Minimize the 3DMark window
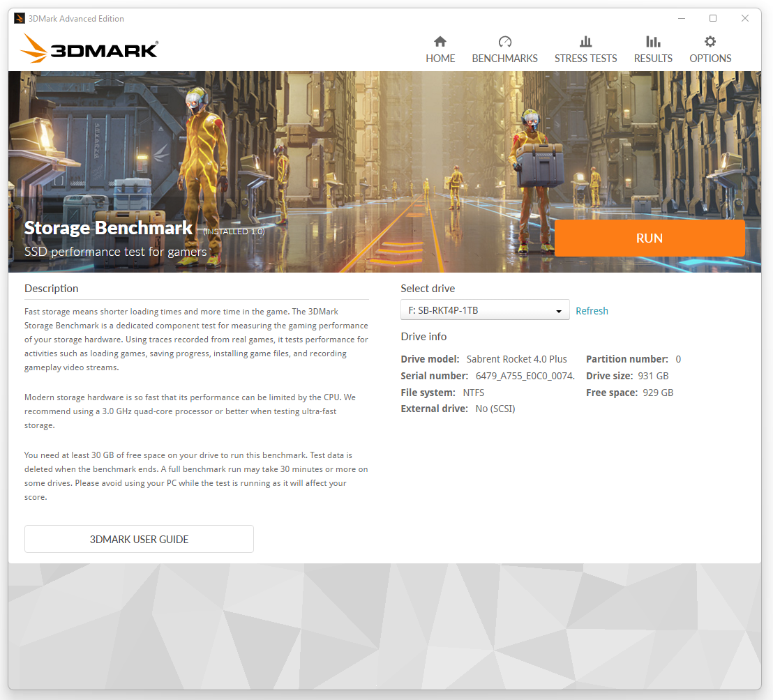Image resolution: width=773 pixels, height=700 pixels. click(x=682, y=18)
